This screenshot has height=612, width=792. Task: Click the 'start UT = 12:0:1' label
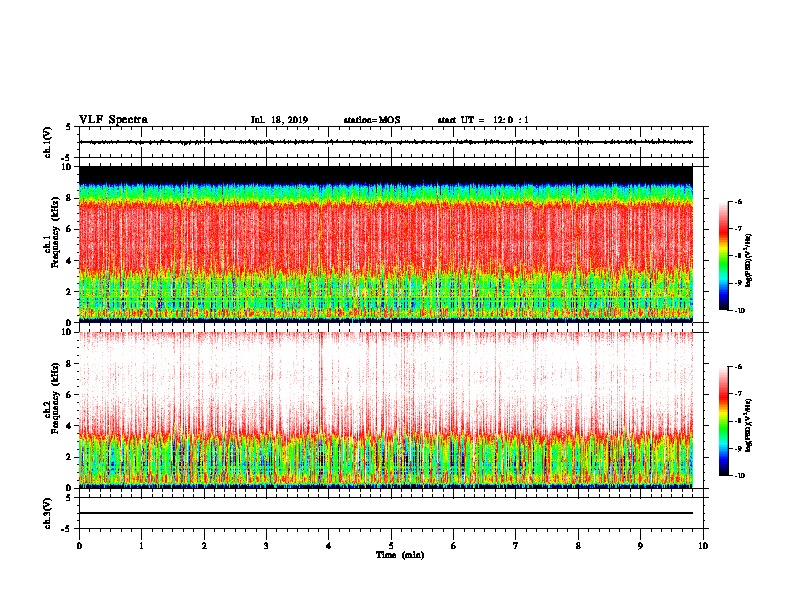483,120
